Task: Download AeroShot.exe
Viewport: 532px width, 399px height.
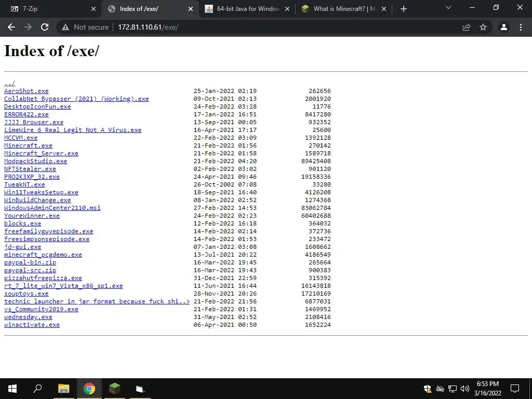Action: (26, 91)
